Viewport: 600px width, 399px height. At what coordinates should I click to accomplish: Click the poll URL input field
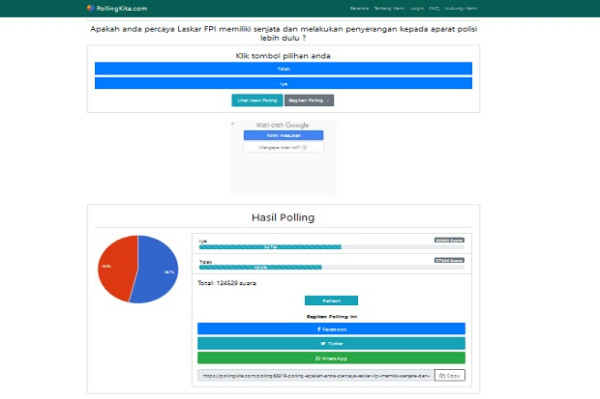point(316,376)
